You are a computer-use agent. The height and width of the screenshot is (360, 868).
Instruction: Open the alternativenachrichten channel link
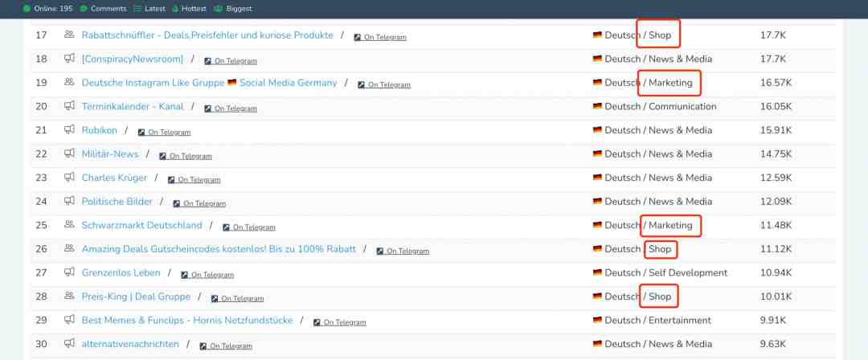pos(130,344)
